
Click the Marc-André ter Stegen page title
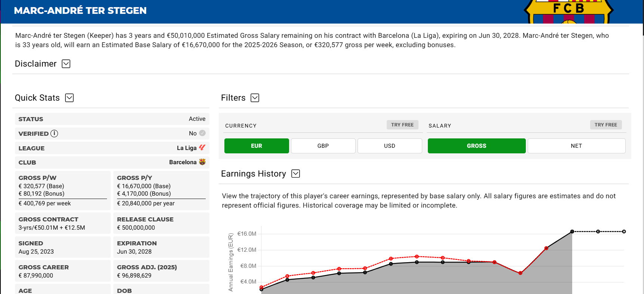[x=80, y=10]
